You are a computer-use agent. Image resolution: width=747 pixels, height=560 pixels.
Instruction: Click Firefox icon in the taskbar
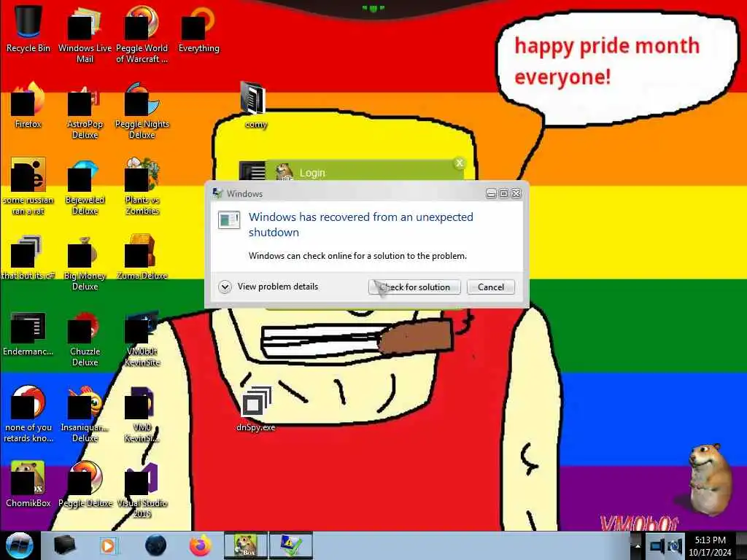click(x=201, y=545)
